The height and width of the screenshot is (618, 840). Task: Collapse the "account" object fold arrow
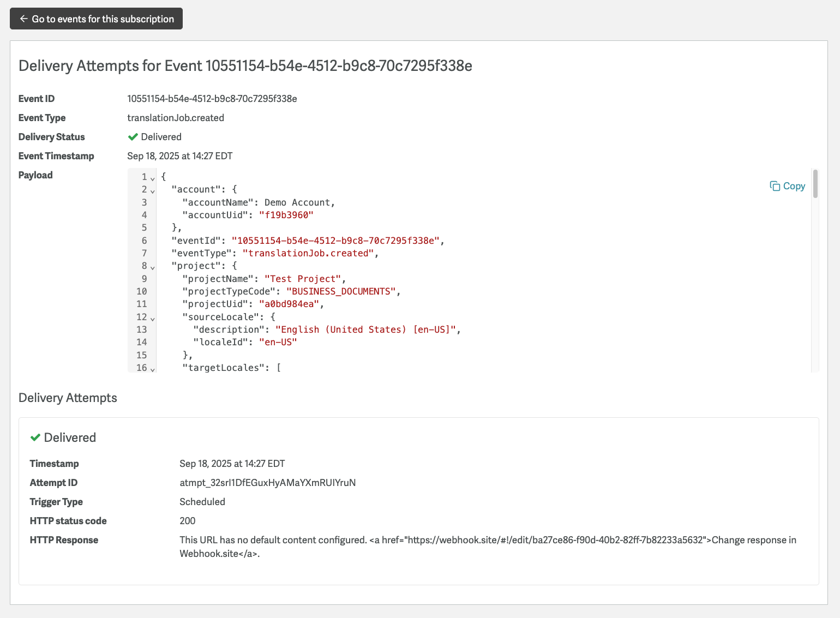tap(153, 190)
